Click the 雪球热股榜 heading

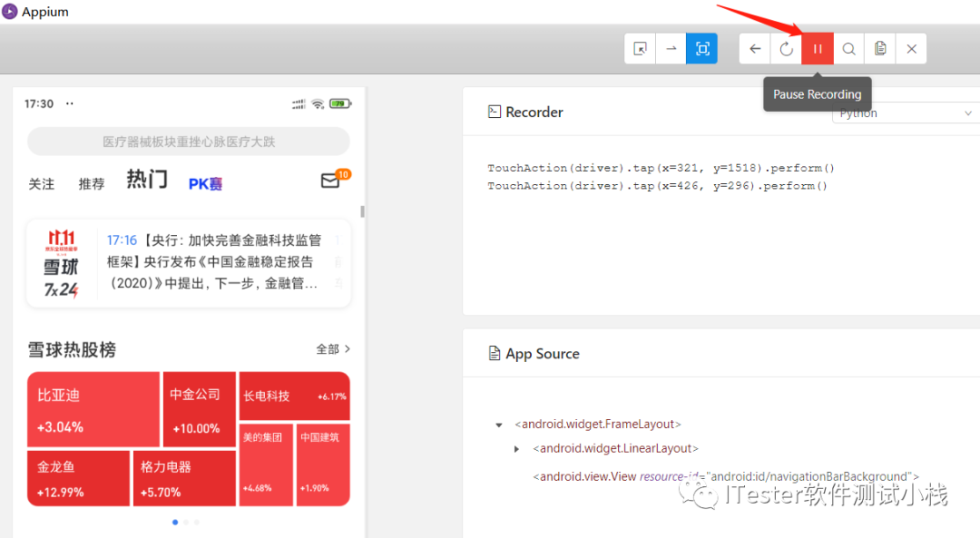pos(72,349)
